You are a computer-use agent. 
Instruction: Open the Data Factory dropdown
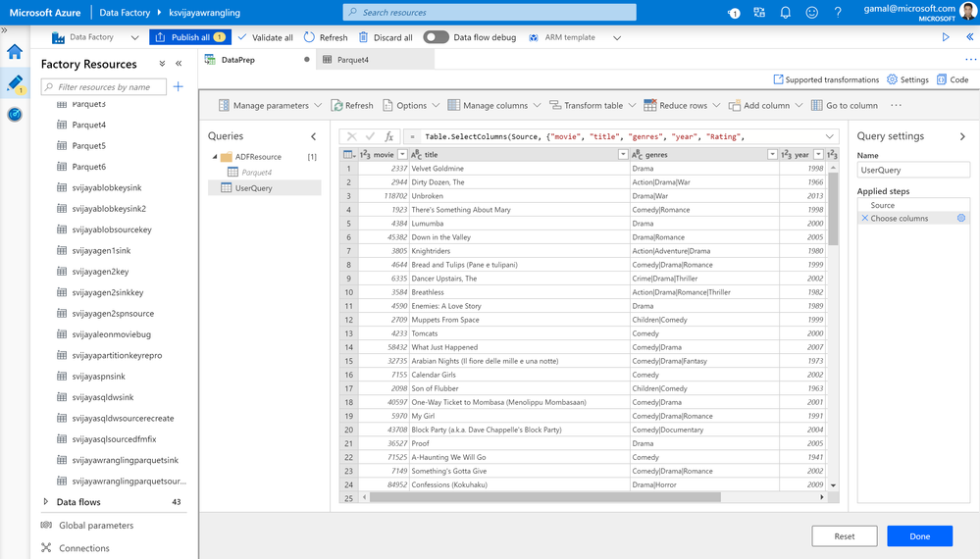pos(95,37)
